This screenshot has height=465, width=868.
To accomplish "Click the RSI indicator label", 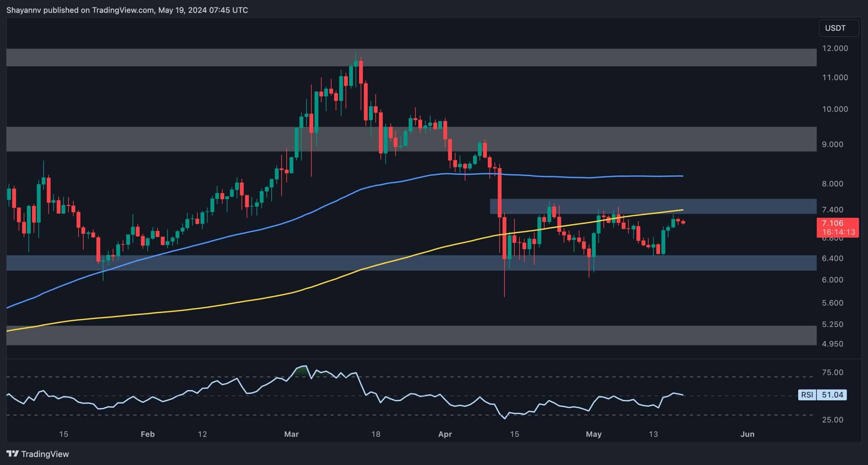I will (x=807, y=395).
